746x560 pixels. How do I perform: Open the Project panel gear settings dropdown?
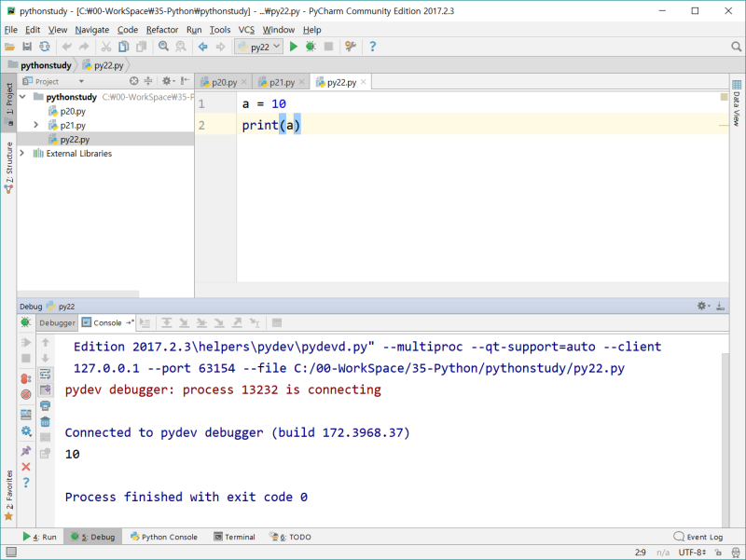[x=169, y=81]
